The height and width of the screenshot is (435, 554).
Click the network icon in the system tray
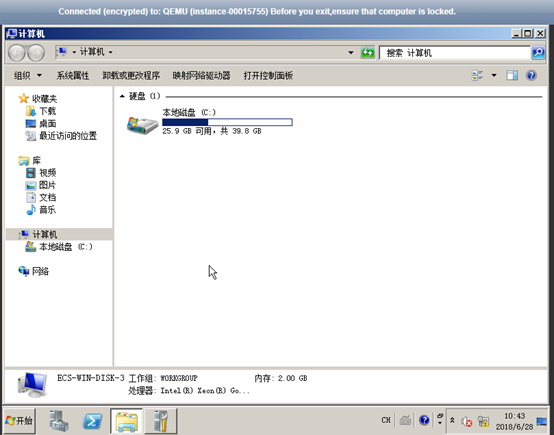(x=483, y=421)
